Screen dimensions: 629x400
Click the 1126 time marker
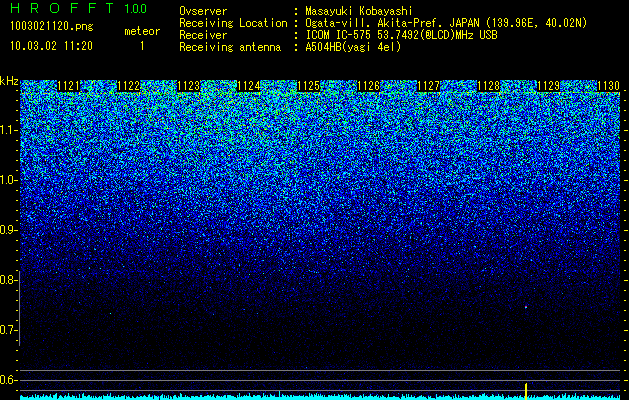tap(368, 86)
